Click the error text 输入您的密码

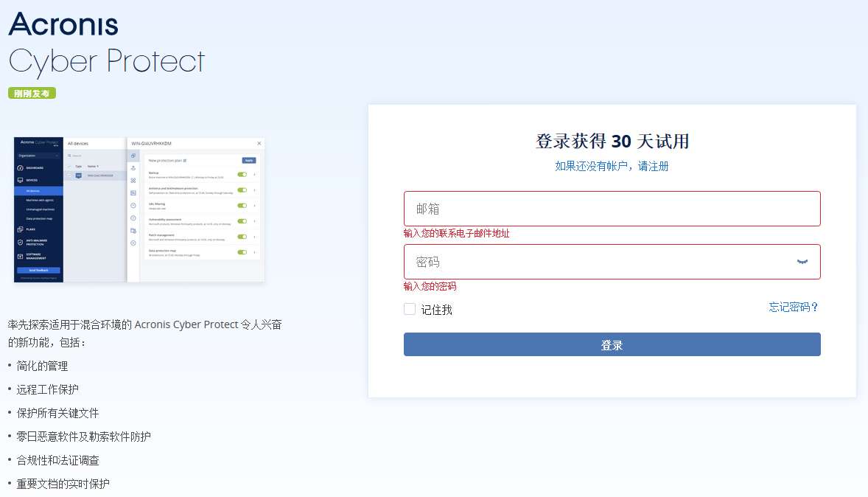pos(430,286)
